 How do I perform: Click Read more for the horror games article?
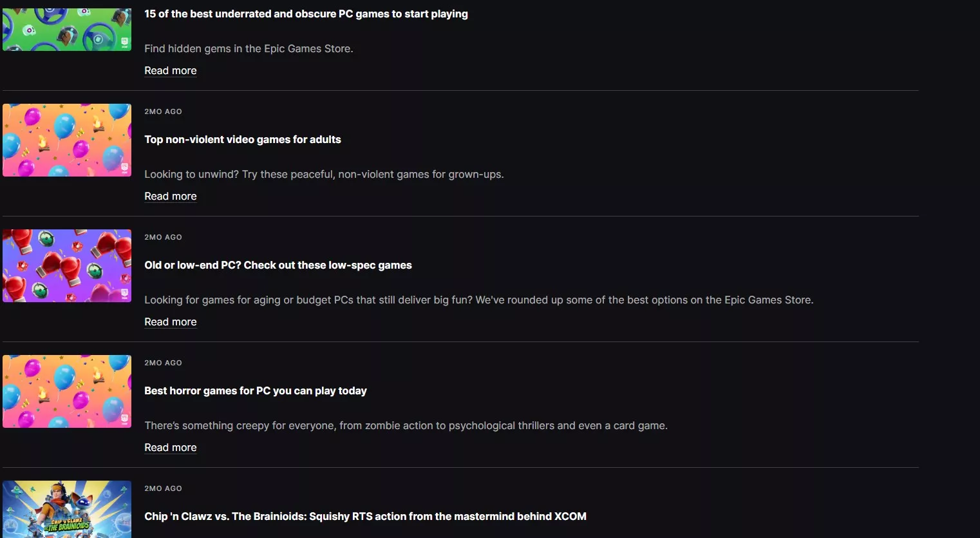point(171,448)
